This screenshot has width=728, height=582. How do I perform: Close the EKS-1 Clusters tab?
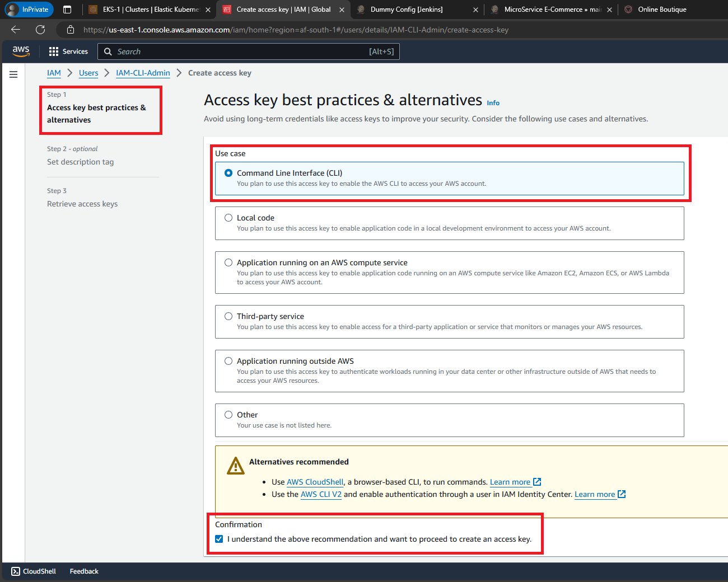(x=208, y=10)
